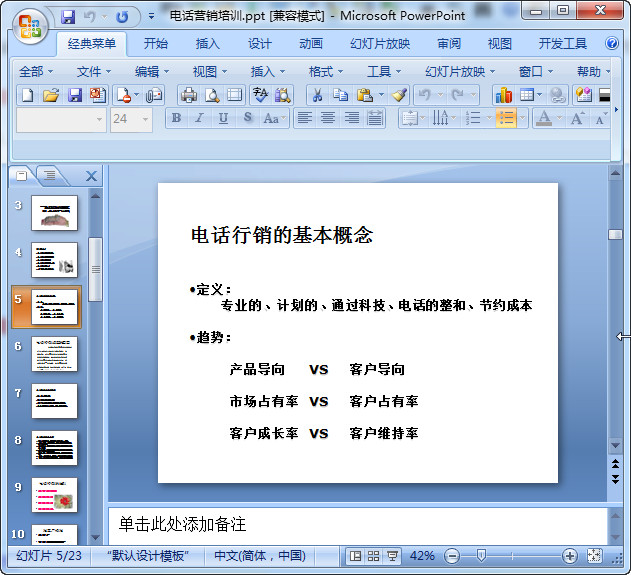The height and width of the screenshot is (575, 631).
Task: Expand the 编辑 menu dropdown
Action: point(151,72)
